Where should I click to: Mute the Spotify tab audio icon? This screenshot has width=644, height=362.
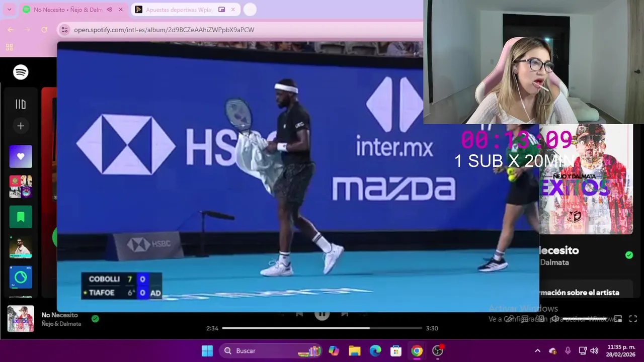(x=110, y=10)
